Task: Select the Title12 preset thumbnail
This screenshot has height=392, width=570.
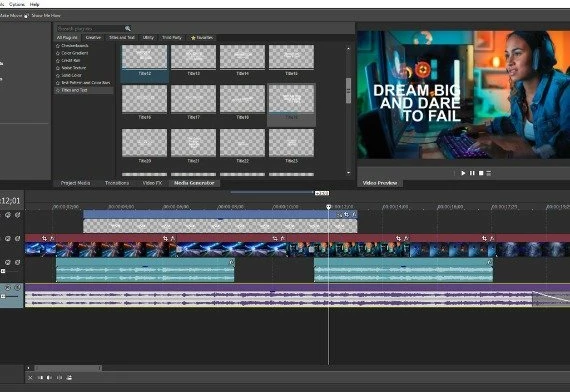Action: [x=144, y=57]
